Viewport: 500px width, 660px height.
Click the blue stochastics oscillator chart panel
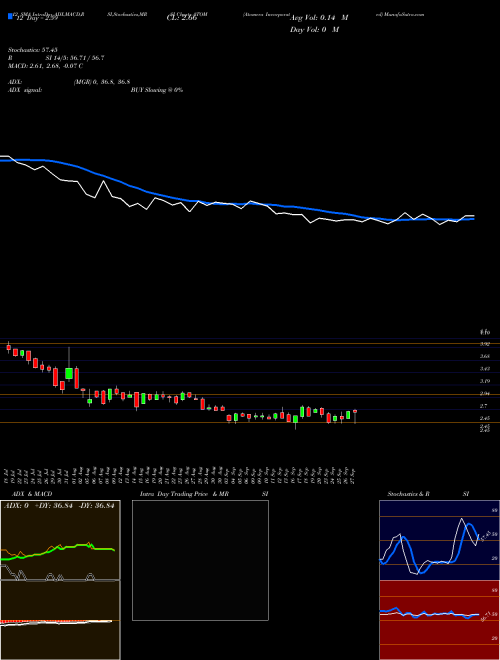(x=439, y=540)
